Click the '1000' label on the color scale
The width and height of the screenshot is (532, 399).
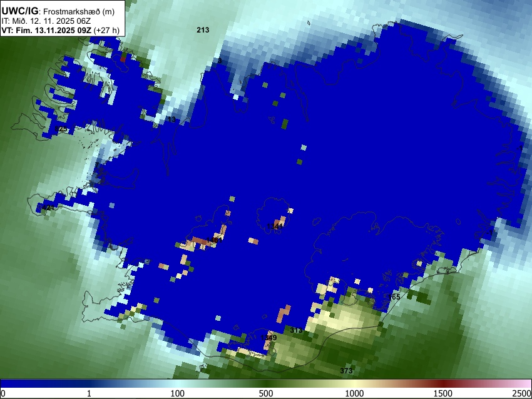pos(354,393)
